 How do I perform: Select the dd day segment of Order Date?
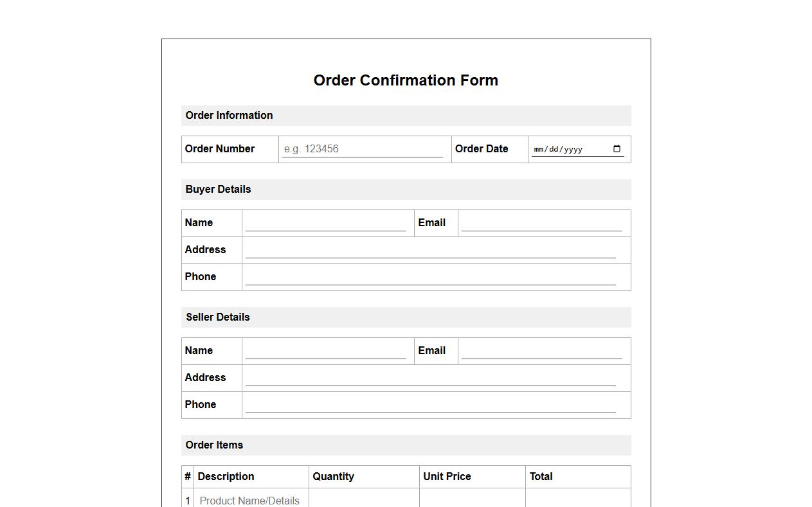coord(553,148)
